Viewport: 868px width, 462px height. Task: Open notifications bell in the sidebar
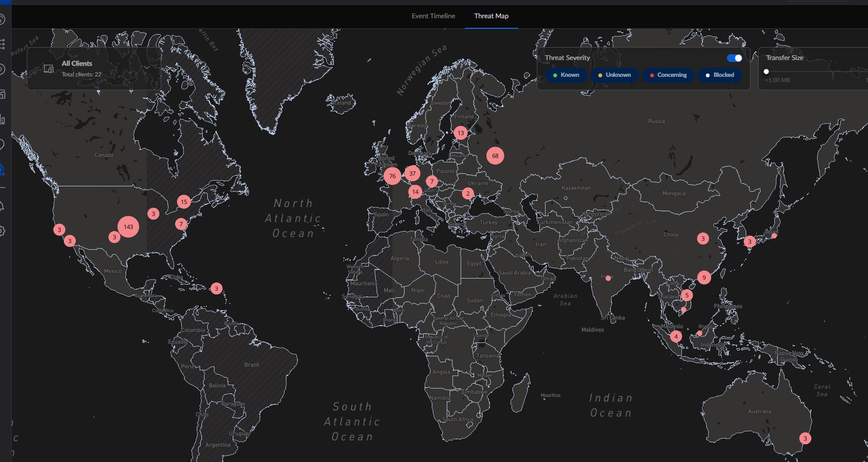[2, 206]
